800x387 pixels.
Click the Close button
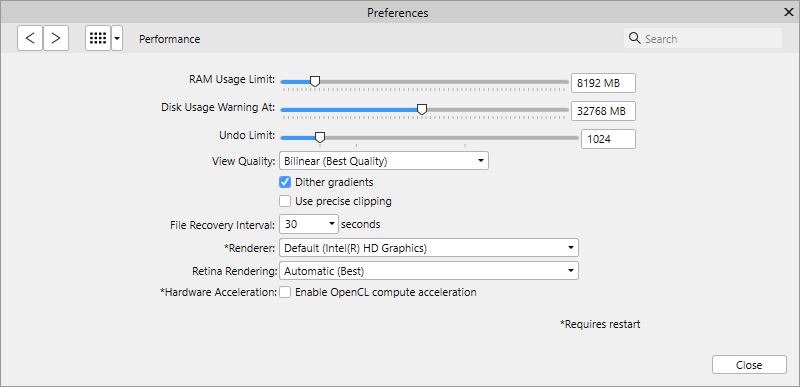pyautogui.click(x=749, y=365)
